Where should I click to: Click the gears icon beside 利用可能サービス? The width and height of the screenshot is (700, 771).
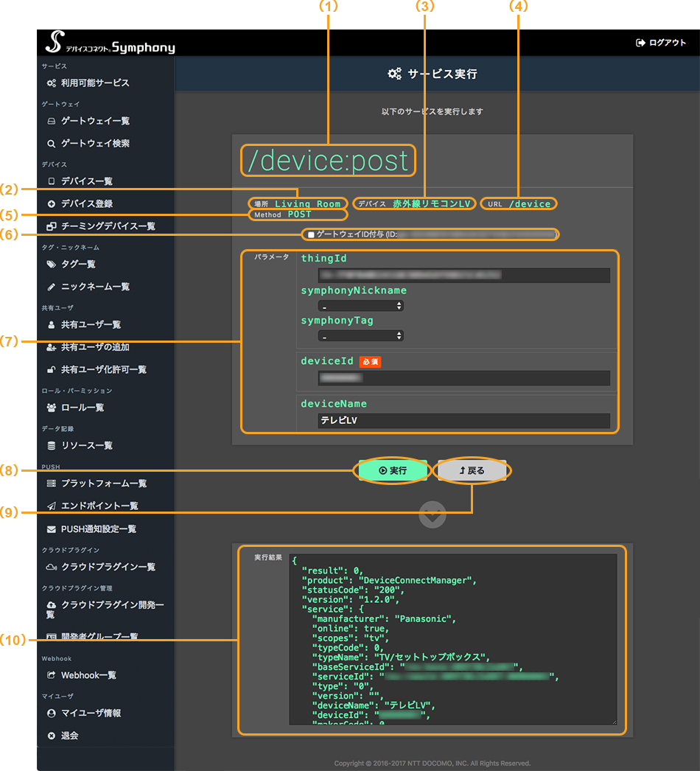pyautogui.click(x=51, y=83)
